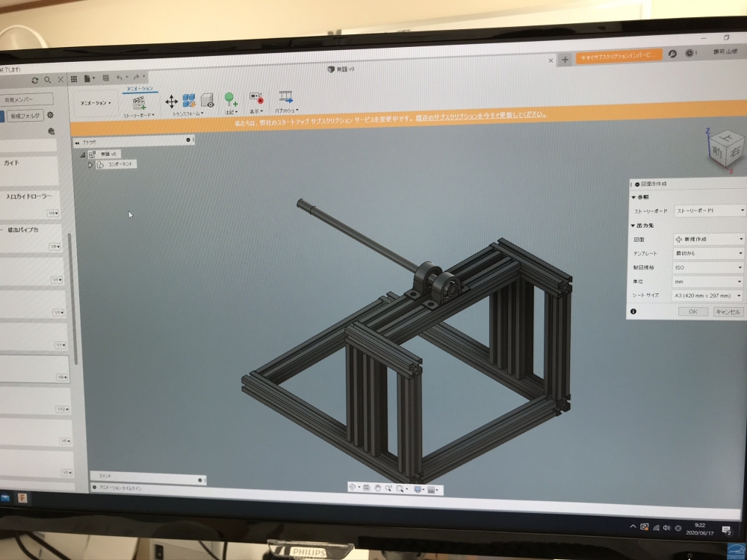Screen dimensions: 747x560
Task: Select the アニメーション ribbon tab
Action: [x=140, y=89]
